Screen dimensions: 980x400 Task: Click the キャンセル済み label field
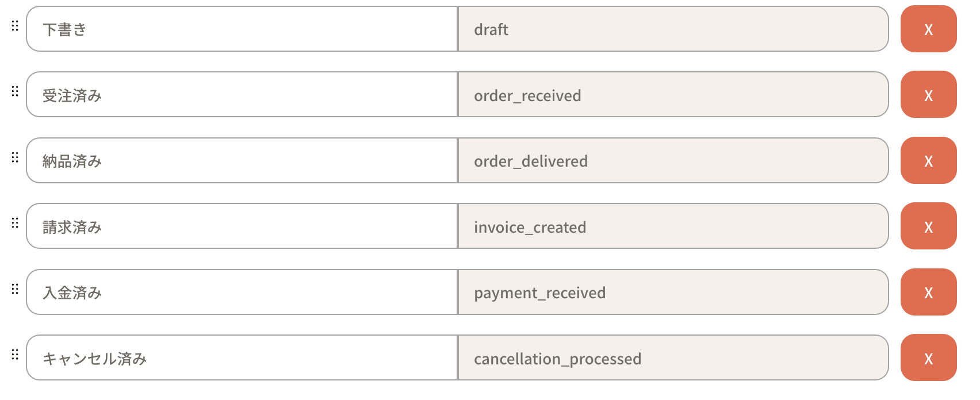click(242, 358)
